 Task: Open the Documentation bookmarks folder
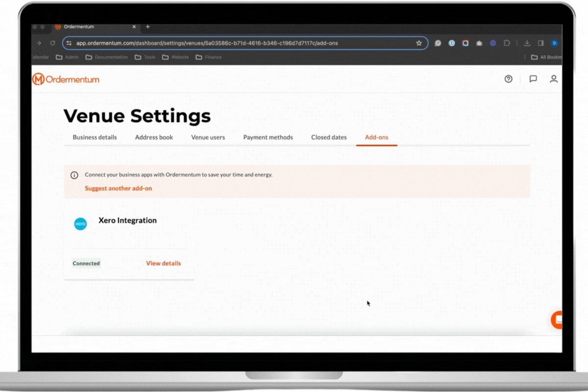[106, 57]
